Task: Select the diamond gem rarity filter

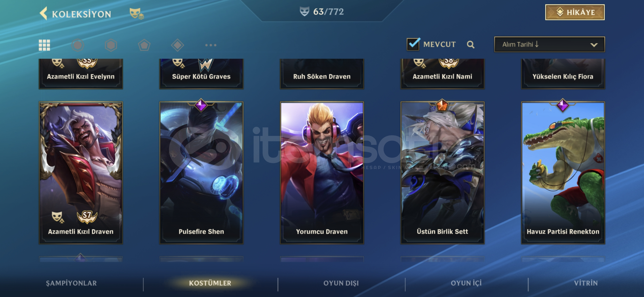Action: pos(178,45)
